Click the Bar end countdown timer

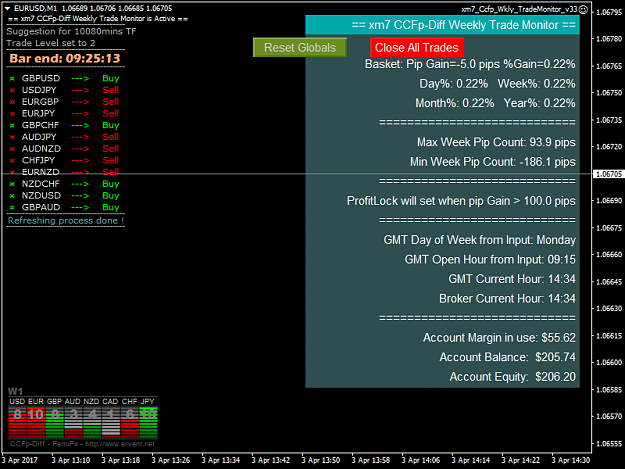click(65, 59)
